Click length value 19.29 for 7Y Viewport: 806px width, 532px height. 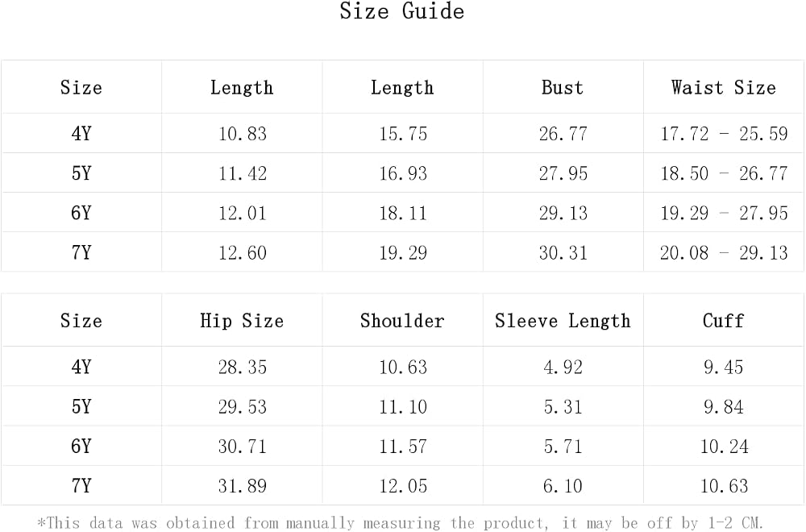point(402,252)
